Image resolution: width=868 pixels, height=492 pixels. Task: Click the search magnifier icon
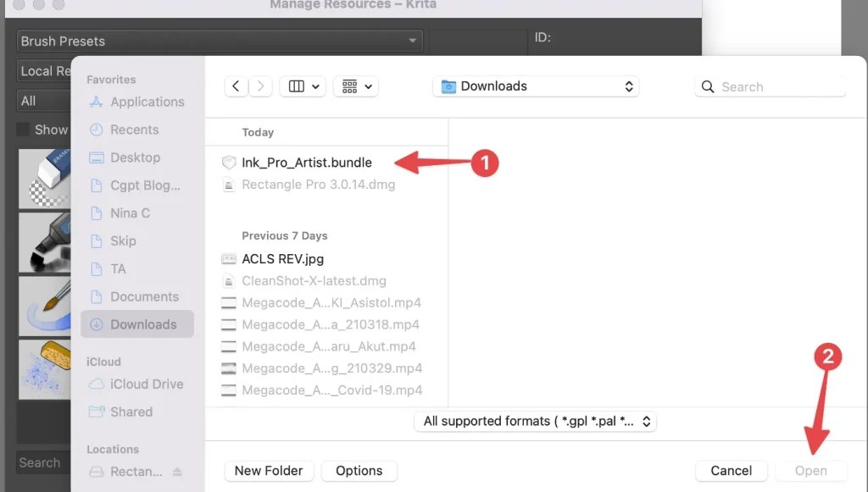tap(708, 86)
